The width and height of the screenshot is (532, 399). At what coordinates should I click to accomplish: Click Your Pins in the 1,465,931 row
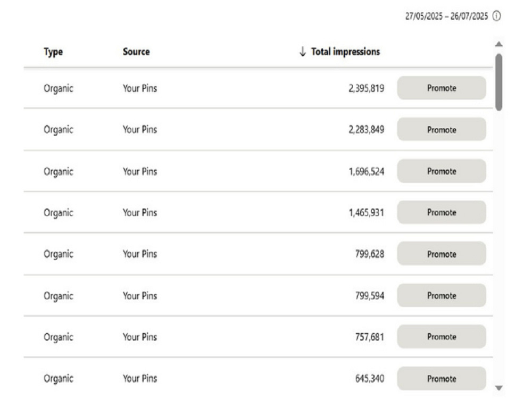pos(140,213)
